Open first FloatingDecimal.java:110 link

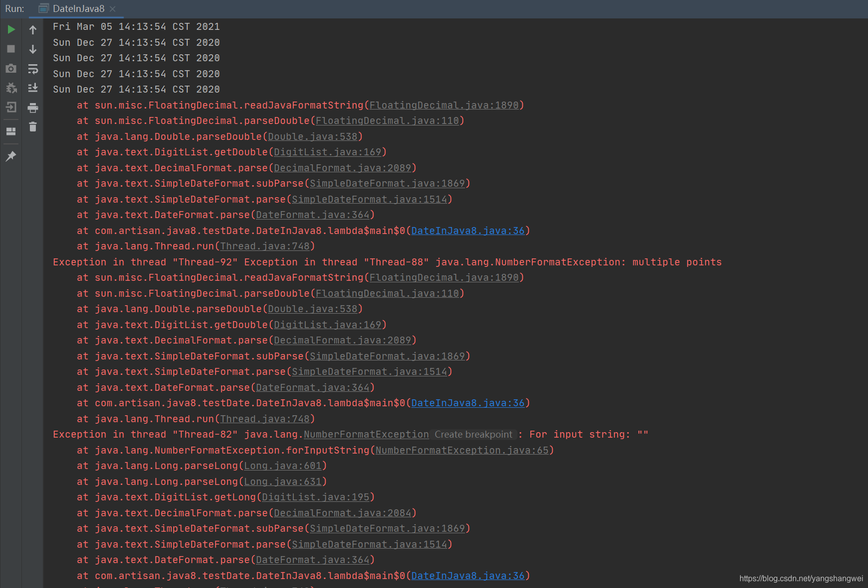point(387,120)
